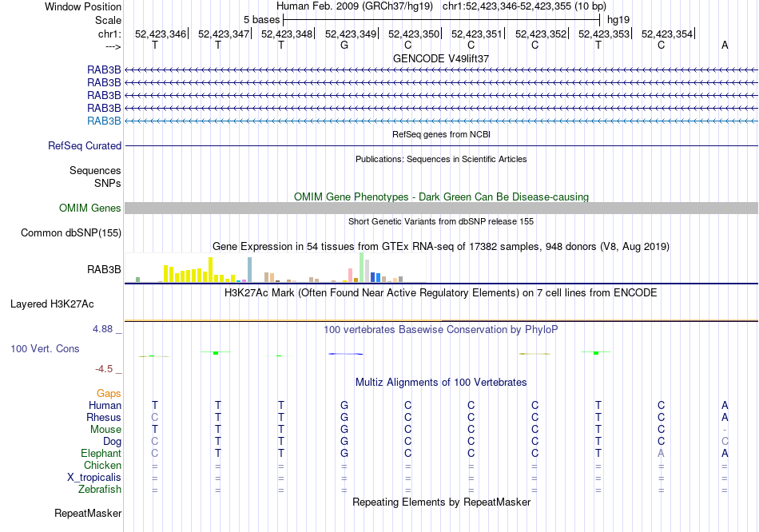
Task: Click the Gene Expression in 54 tissues title
Action: coord(441,246)
